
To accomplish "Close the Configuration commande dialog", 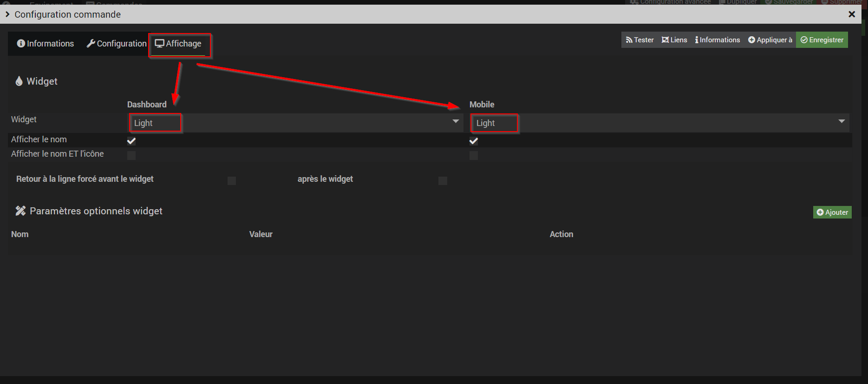I will click(852, 14).
